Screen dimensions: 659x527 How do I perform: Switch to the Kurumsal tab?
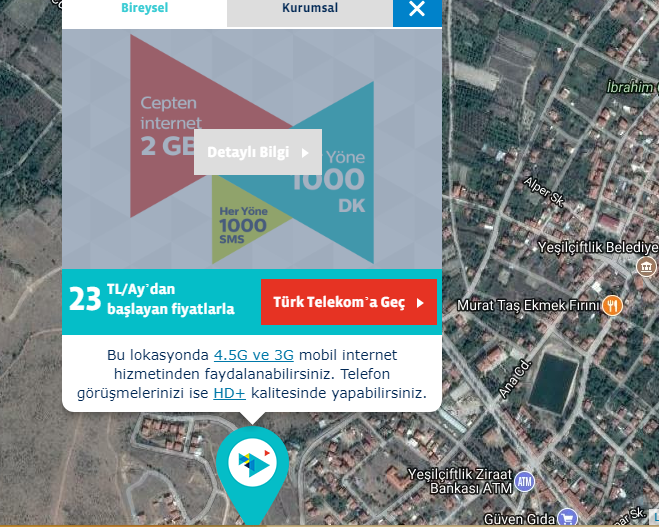310,8
